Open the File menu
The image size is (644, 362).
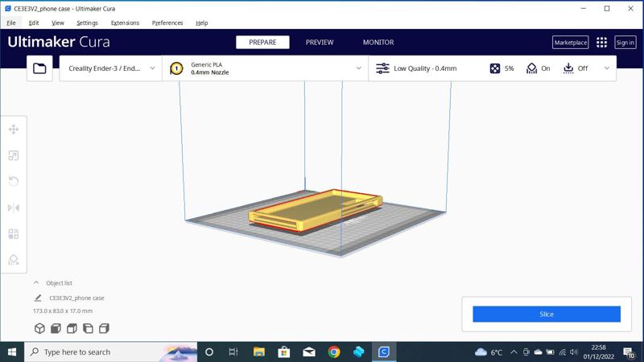[x=11, y=23]
